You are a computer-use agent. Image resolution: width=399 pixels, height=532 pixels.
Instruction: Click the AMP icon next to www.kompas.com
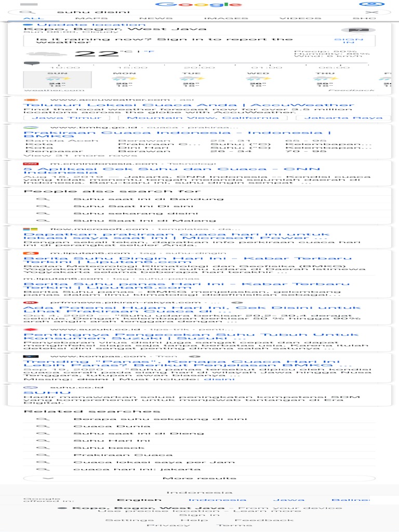pyautogui.click(x=194, y=356)
